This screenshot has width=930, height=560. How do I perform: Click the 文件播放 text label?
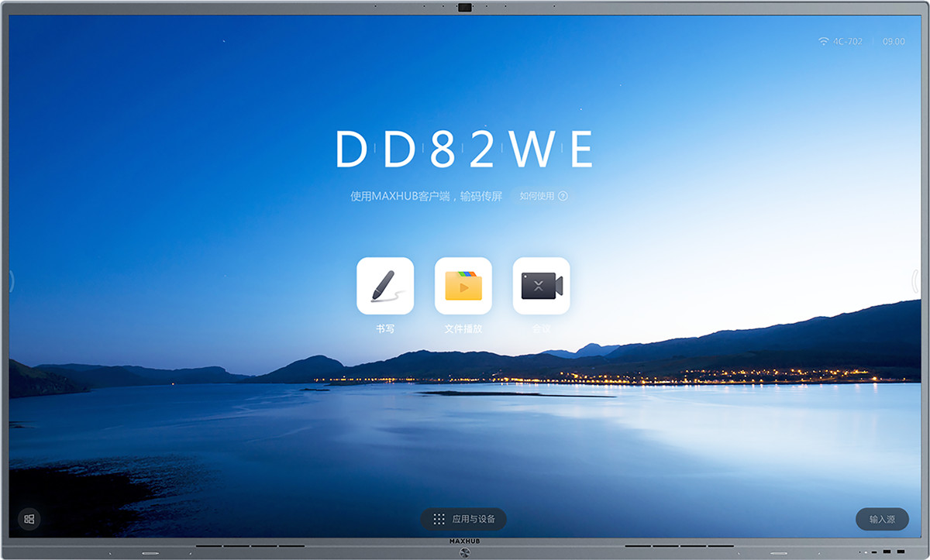(x=463, y=328)
